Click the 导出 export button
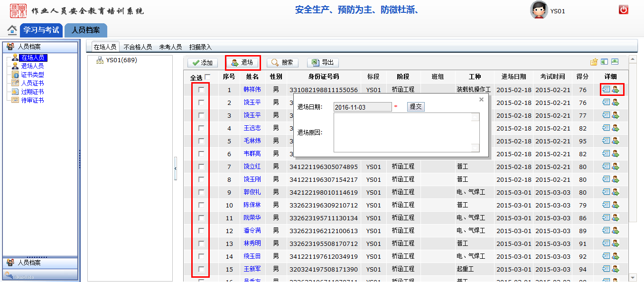Viewport: 644px width, 282px height. [323, 63]
